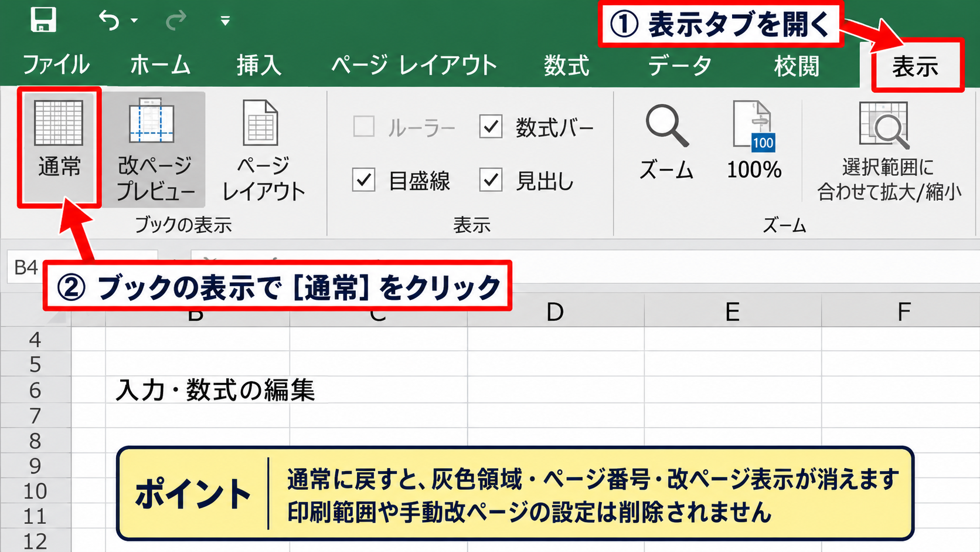Click the Redo arrow icon
The height and width of the screenshot is (552, 980).
coord(176,21)
